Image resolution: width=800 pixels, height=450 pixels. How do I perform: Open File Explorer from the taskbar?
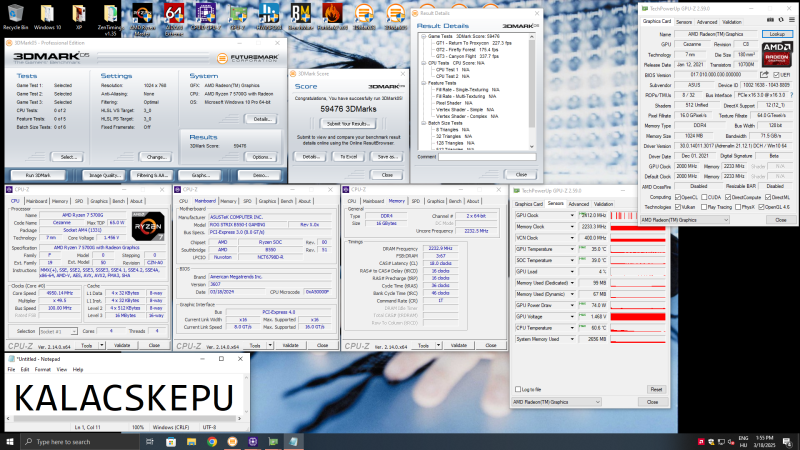click(191, 442)
